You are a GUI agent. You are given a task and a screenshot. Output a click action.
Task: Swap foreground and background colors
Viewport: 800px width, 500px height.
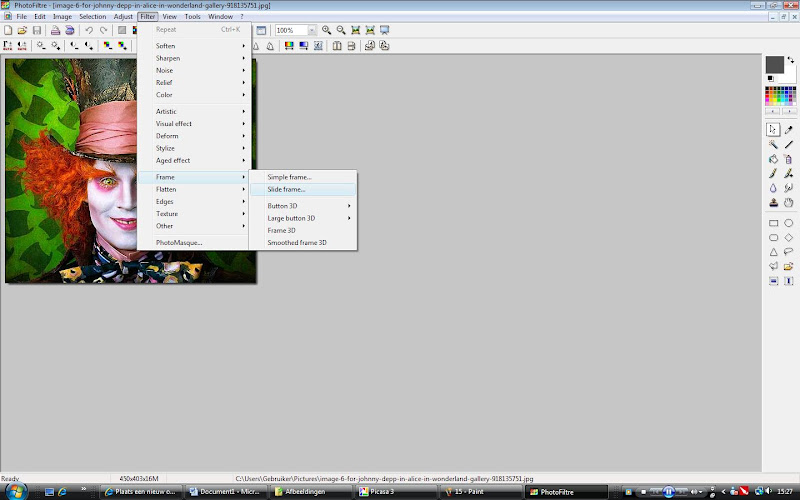coord(790,60)
